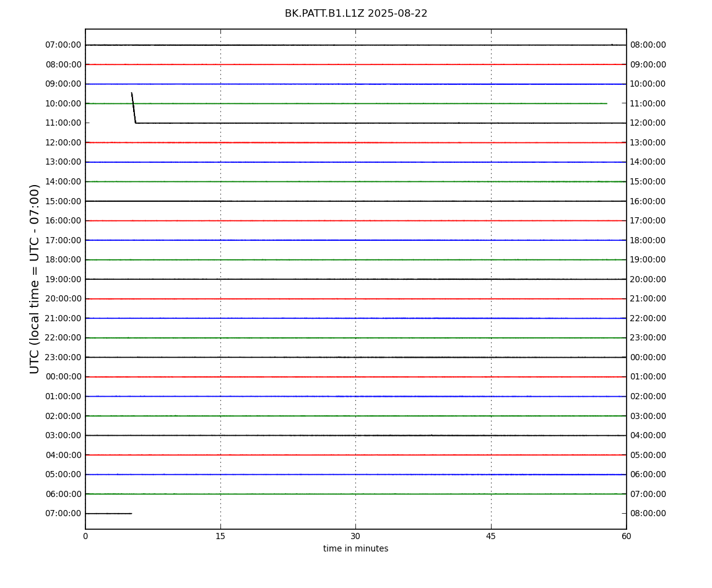Click the left-axis time label 16:00:00
This screenshot has height=588, width=712.
pos(63,221)
